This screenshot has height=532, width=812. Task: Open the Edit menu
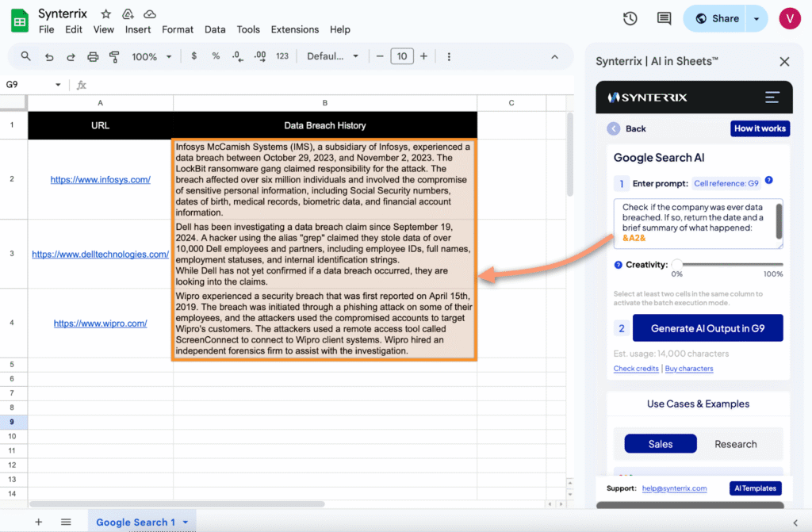point(74,29)
